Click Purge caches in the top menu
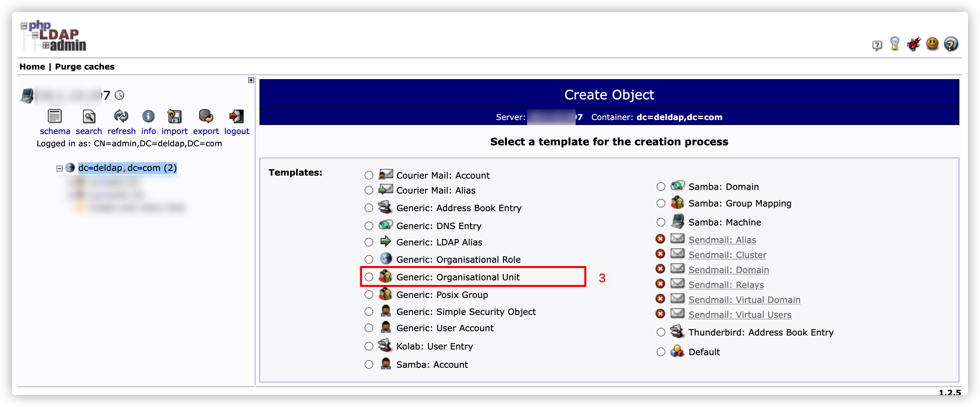This screenshot has width=980, height=407. pos(84,66)
